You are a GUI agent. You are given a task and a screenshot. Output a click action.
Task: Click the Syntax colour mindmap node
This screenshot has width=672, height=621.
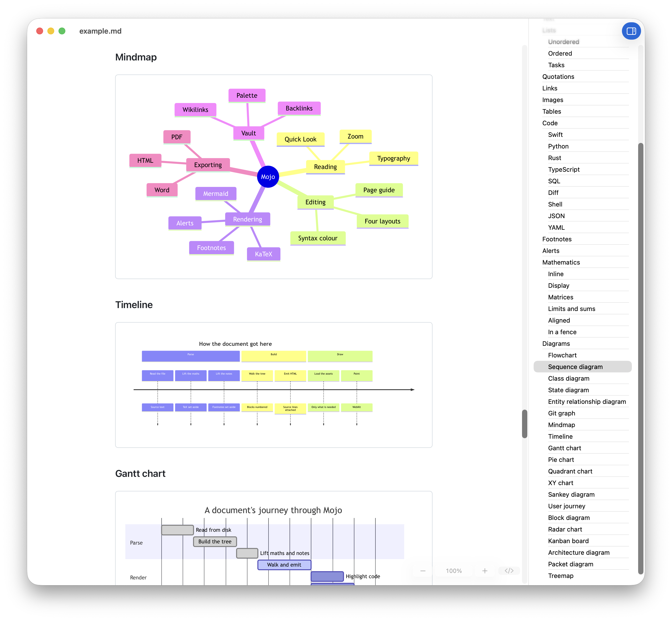[318, 238]
